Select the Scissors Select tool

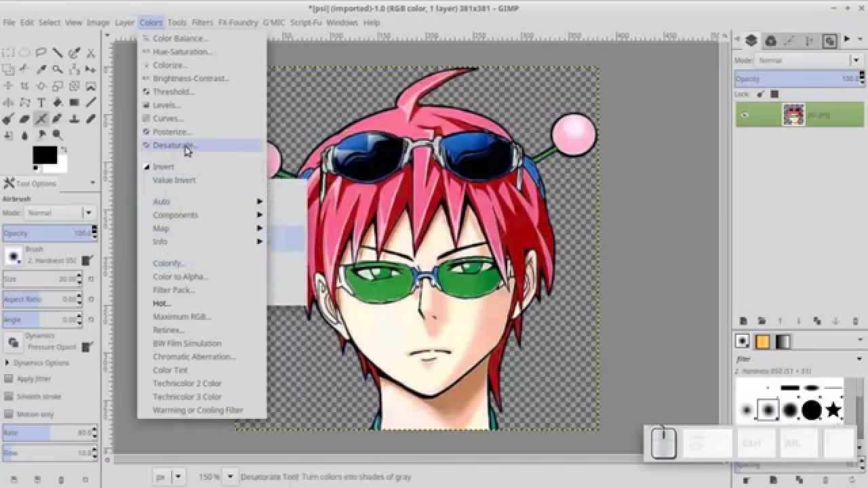point(90,52)
